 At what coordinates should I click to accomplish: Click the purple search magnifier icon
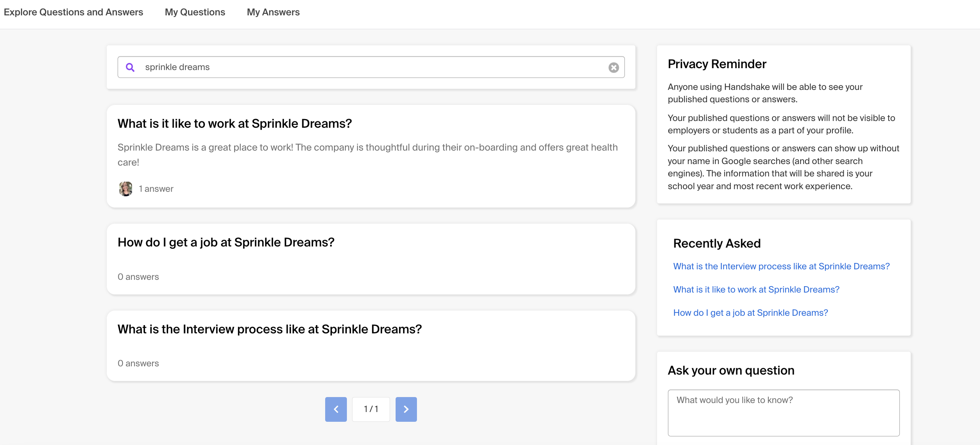click(130, 67)
